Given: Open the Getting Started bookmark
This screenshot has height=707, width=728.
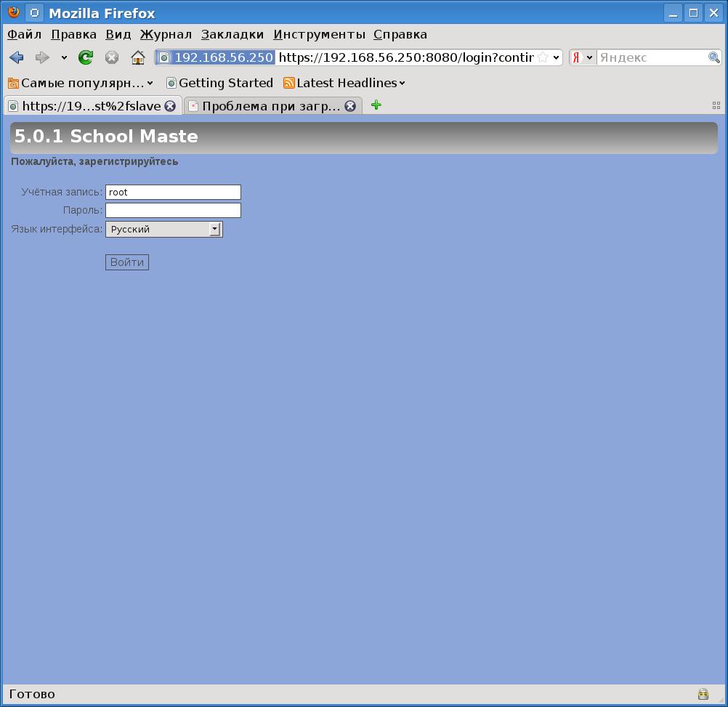Looking at the screenshot, I should point(219,83).
